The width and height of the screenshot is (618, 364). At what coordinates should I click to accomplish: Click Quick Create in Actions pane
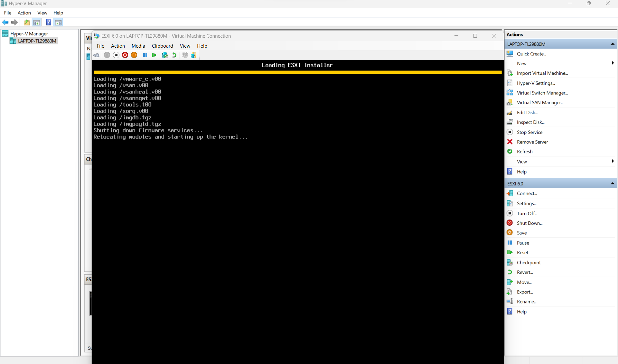tap(531, 54)
